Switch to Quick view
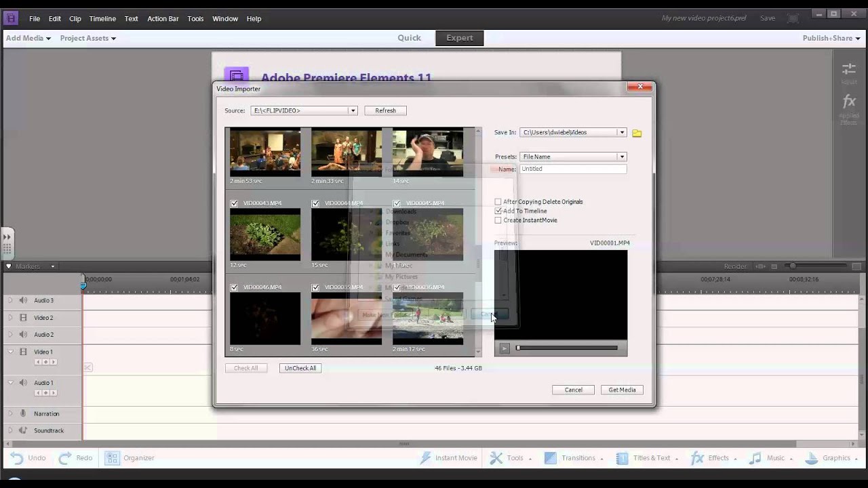This screenshot has width=868, height=488. (409, 38)
